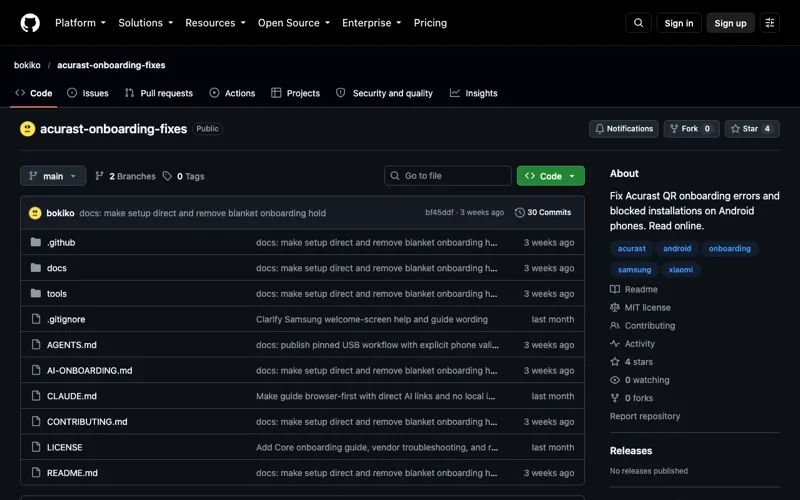This screenshot has width=800, height=500.
Task: Click the CONTRIBUTING.md file icon
Action: [x=36, y=421]
